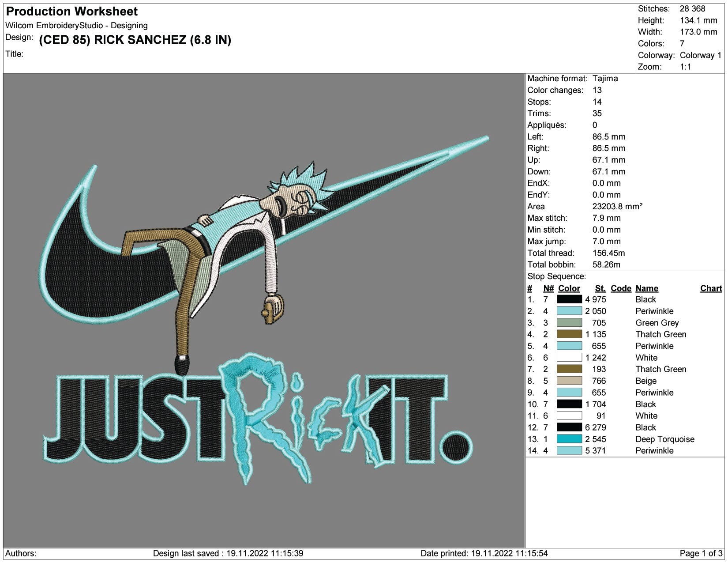The width and height of the screenshot is (728, 563).
Task: Click the 'Title:' label in header
Action: pyautogui.click(x=14, y=54)
